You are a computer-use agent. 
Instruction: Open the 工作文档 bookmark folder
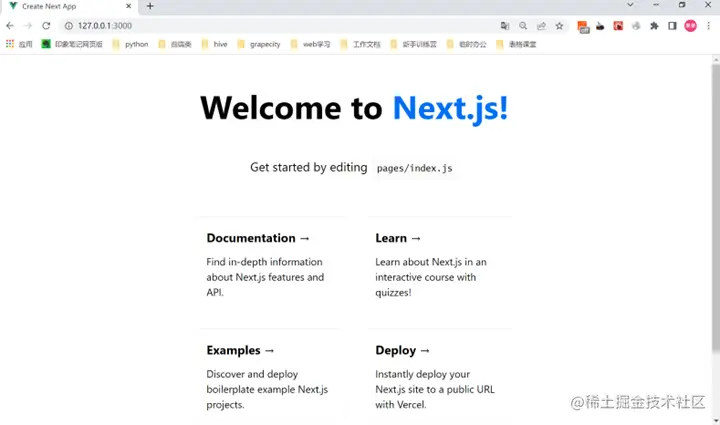[360, 44]
